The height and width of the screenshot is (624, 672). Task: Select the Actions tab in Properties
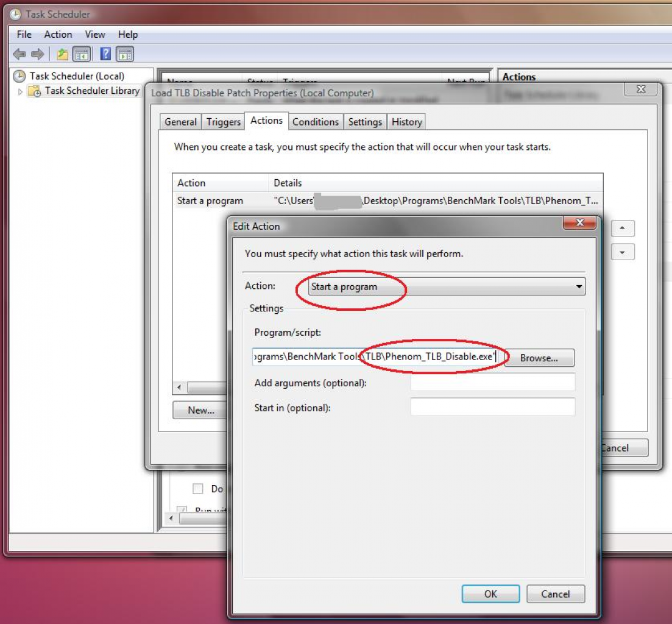pyautogui.click(x=266, y=121)
